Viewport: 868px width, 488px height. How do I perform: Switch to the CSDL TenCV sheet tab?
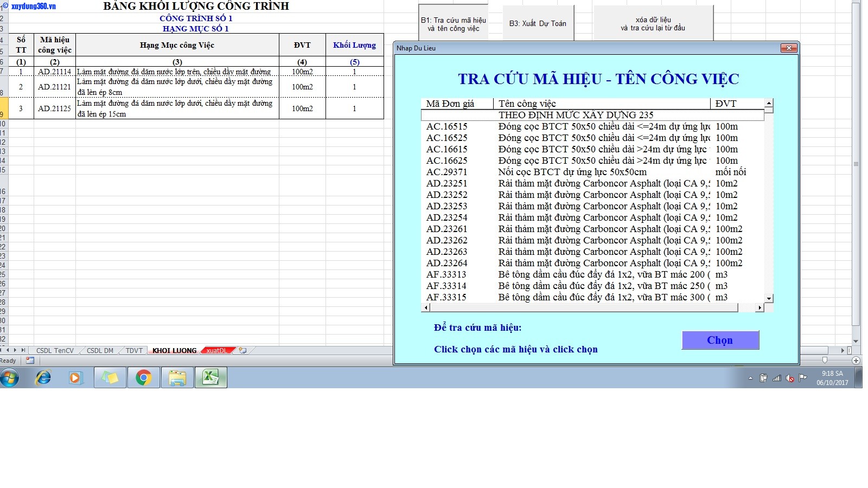coord(55,351)
